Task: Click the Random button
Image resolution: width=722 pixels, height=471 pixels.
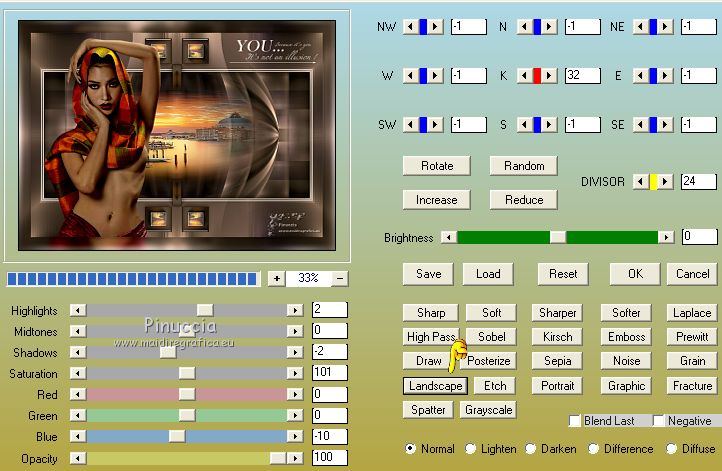Action: pyautogui.click(x=524, y=166)
